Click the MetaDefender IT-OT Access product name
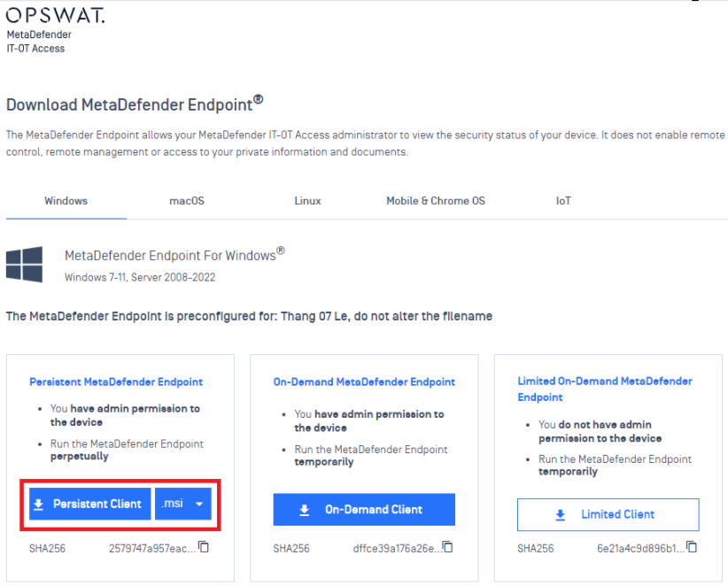Viewport: 728px width, 586px height. tap(39, 42)
